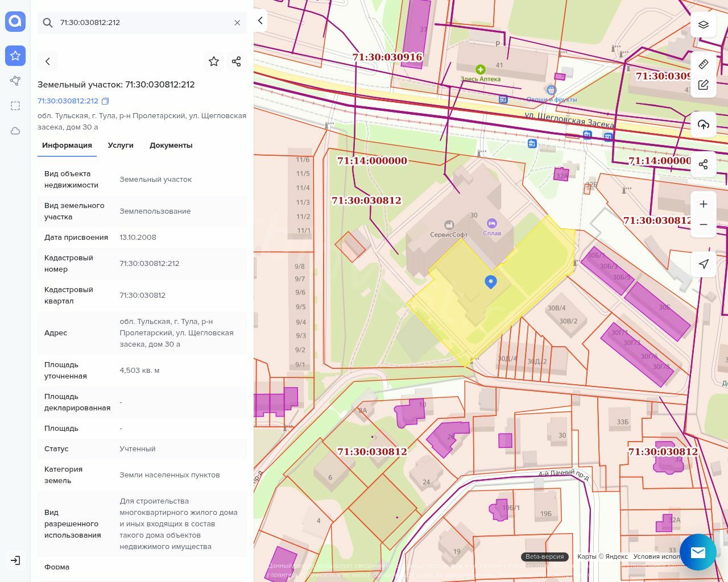This screenshot has height=582, width=728.
Task: Copy cadastral number 71:30:030812:212
Action: click(x=105, y=101)
